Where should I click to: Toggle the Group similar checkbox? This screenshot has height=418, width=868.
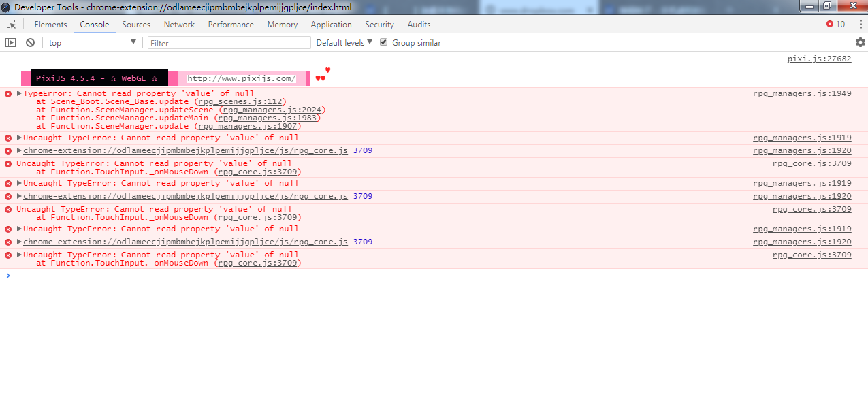[x=383, y=42]
